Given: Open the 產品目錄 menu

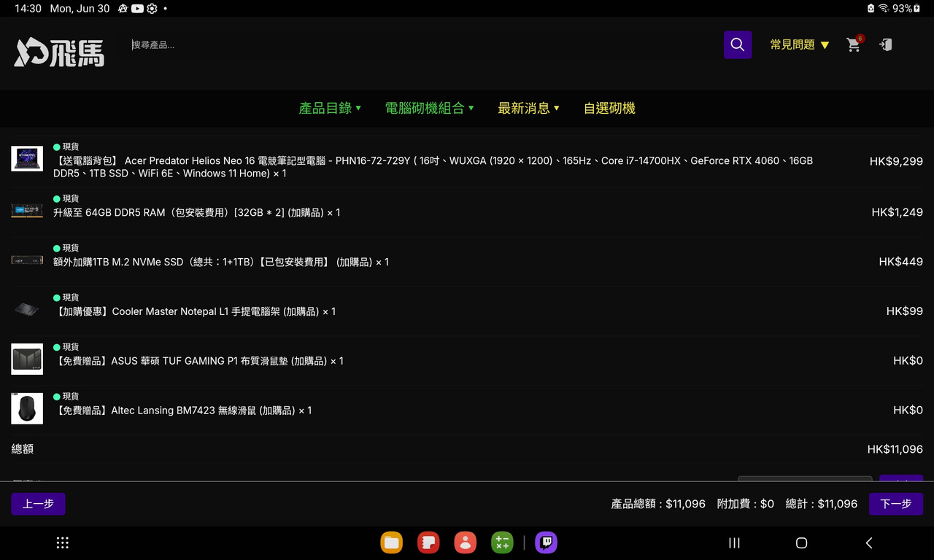Looking at the screenshot, I should click(330, 108).
